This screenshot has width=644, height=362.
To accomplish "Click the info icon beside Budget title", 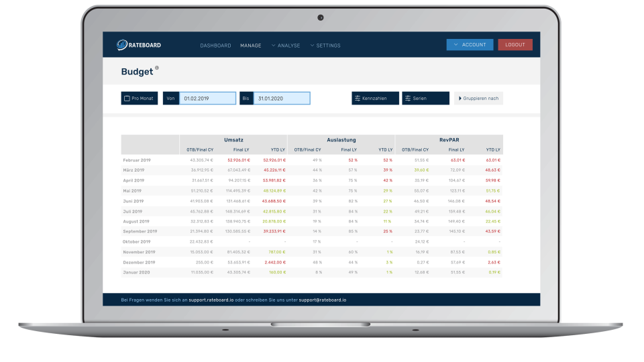I will coord(157,68).
